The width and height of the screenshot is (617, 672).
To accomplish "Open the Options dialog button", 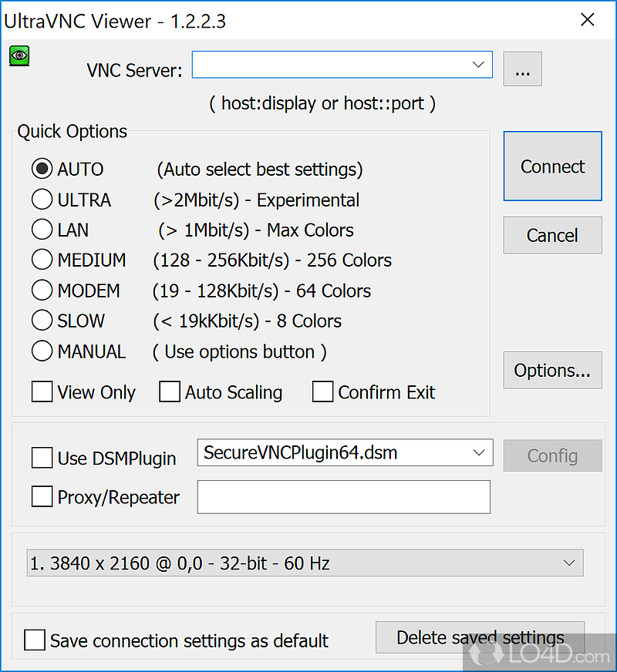I will 552,371.
